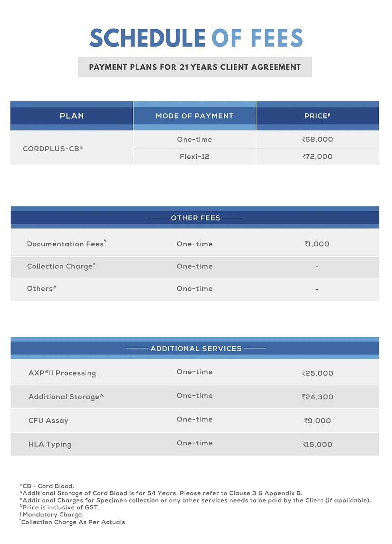Click the ₹1,000 documentation fee amount
The image size is (392, 544).
coord(317,244)
